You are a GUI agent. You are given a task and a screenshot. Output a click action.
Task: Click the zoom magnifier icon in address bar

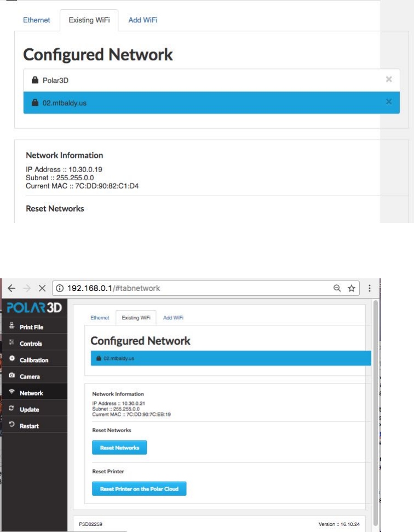[337, 288]
